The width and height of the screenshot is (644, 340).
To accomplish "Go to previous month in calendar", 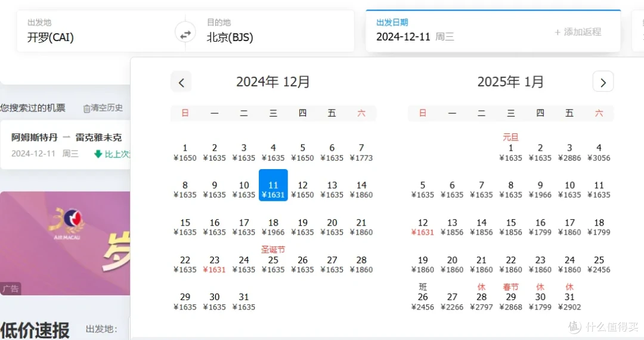I will pos(181,82).
